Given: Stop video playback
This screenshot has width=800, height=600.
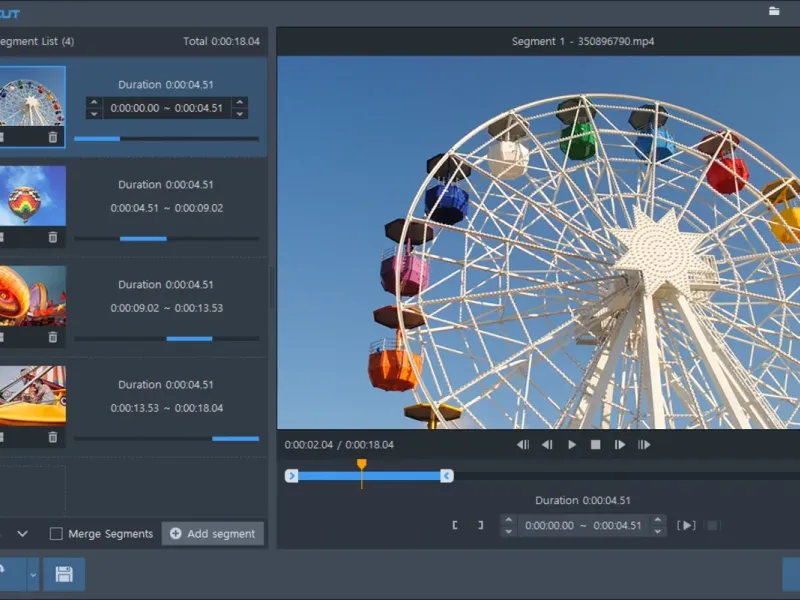Looking at the screenshot, I should coord(596,445).
